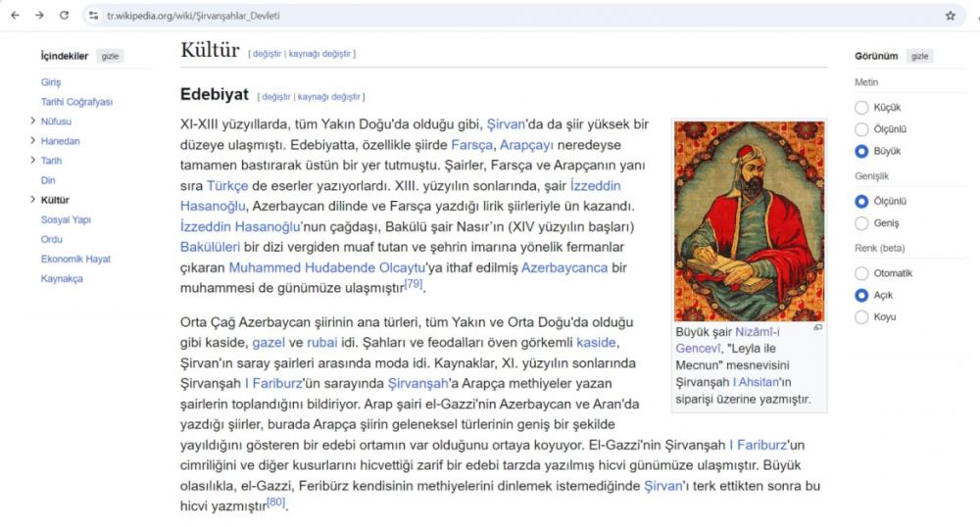Click the browser forward arrow
This screenshot has height=527, width=980.
click(39, 16)
